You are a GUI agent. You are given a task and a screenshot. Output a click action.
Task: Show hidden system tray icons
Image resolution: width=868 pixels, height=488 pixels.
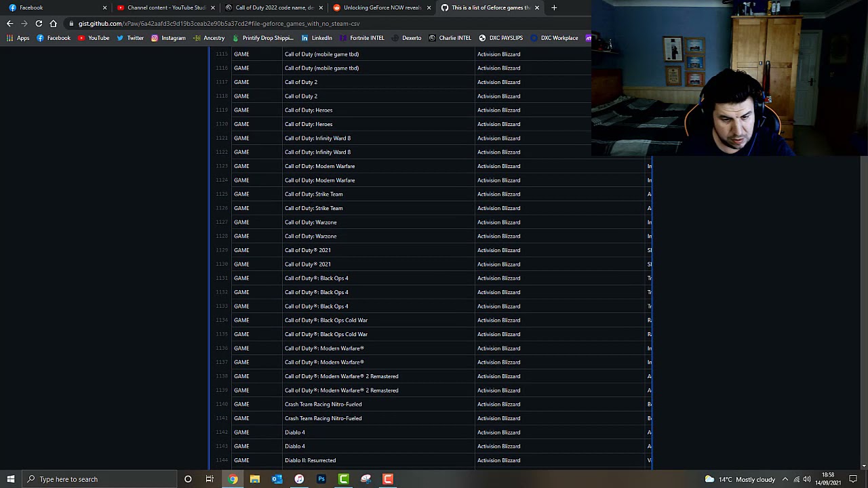tap(785, 479)
